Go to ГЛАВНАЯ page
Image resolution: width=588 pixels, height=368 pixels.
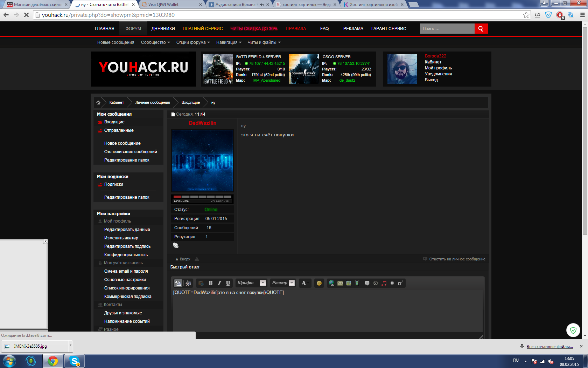tap(105, 29)
